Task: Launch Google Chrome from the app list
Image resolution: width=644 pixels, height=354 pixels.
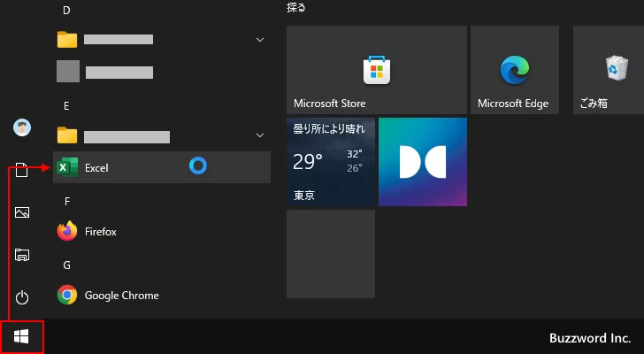Action: 162,295
